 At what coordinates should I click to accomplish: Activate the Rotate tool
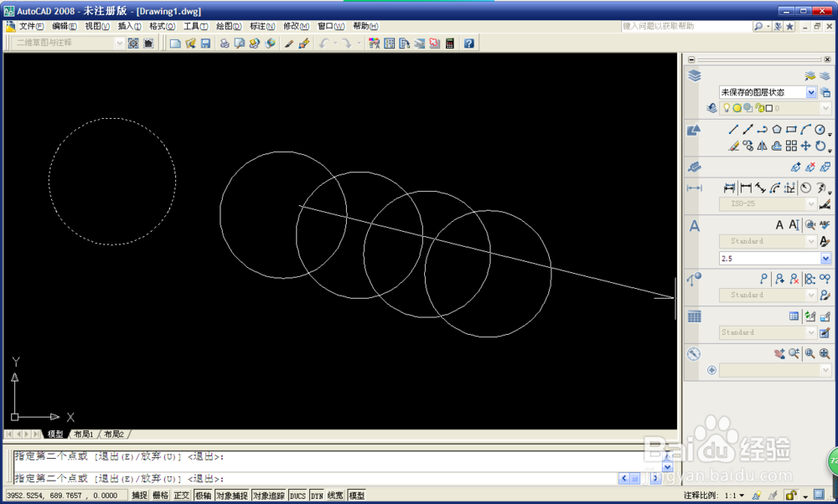820,146
